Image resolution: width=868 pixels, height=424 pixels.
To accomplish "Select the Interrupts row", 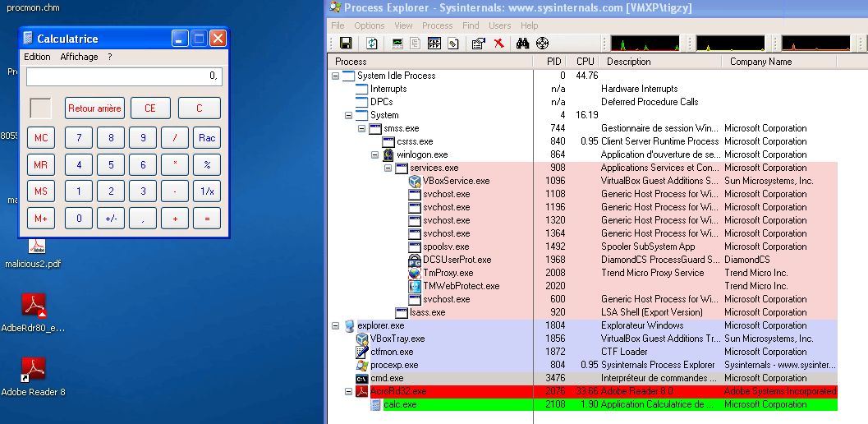I will coord(583,89).
